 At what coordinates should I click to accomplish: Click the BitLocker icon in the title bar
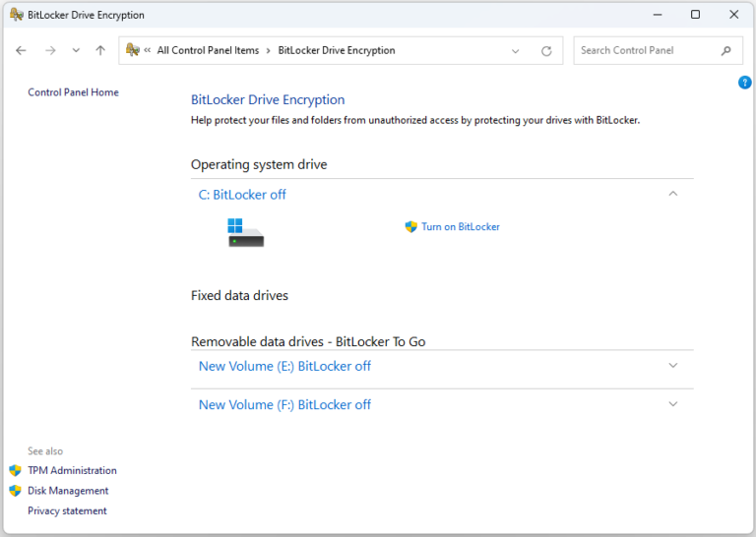tap(17, 15)
